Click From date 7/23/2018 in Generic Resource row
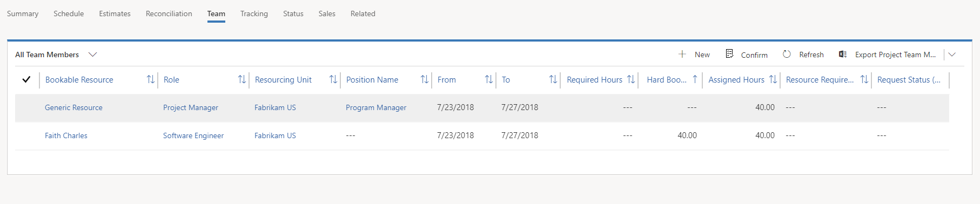Screen dimensions: 980x204 (455, 107)
